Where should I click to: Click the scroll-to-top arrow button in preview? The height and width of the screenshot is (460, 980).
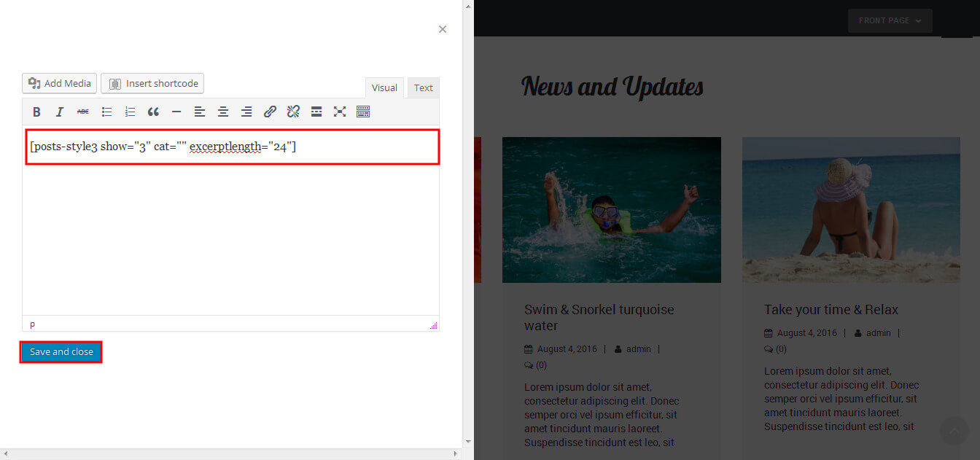pos(954,430)
